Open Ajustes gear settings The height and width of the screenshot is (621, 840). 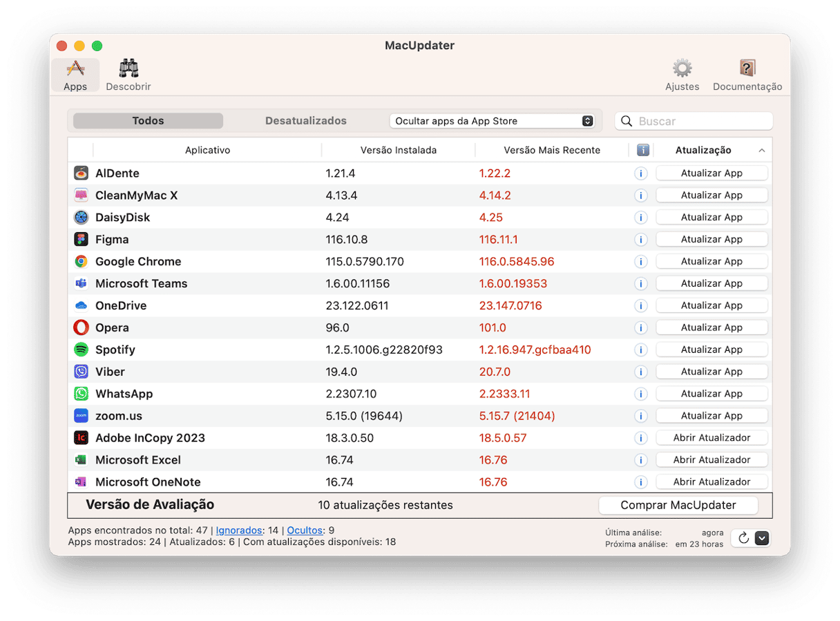click(682, 75)
